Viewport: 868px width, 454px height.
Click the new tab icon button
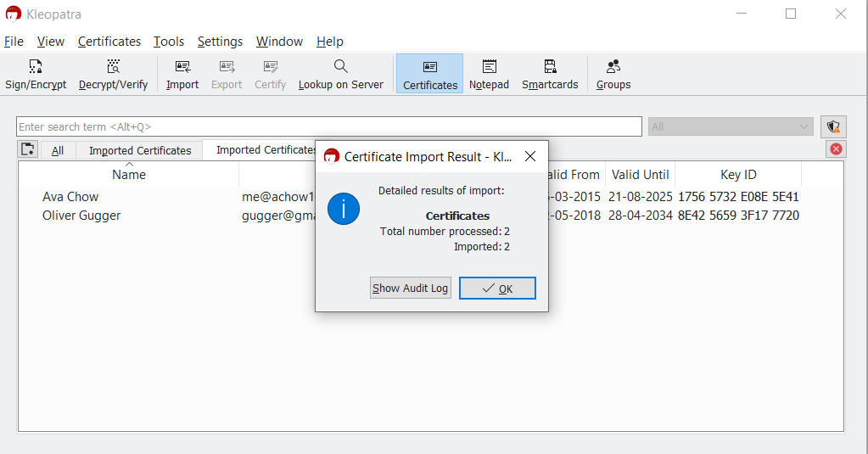pos(28,149)
